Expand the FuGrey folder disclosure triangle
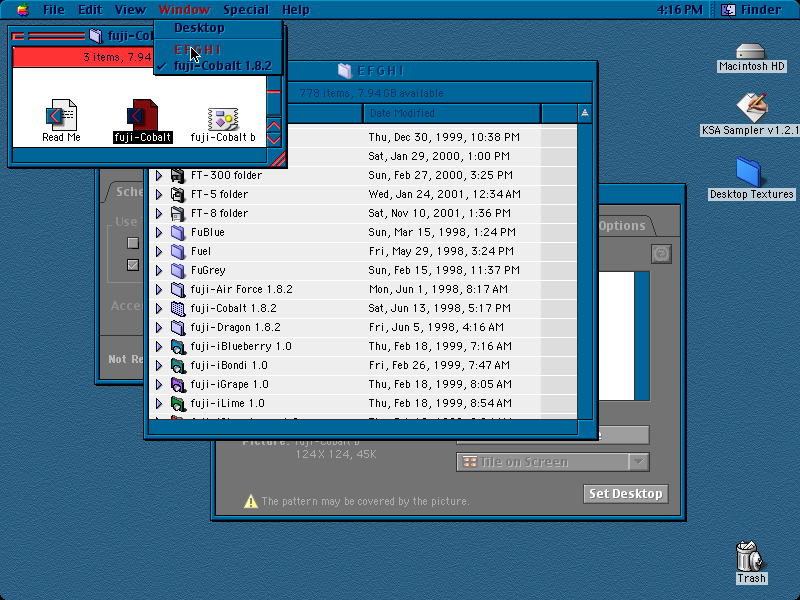This screenshot has height=600, width=800. 159,270
